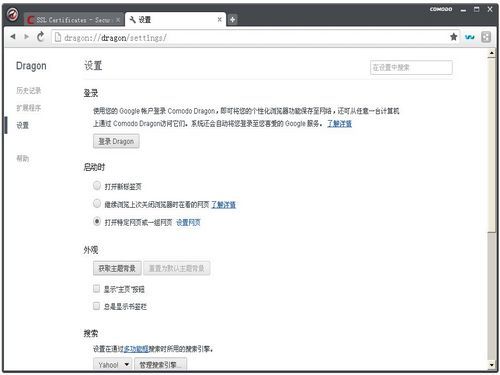Click the 登录 Dragon button
500x375 pixels.
(116, 141)
